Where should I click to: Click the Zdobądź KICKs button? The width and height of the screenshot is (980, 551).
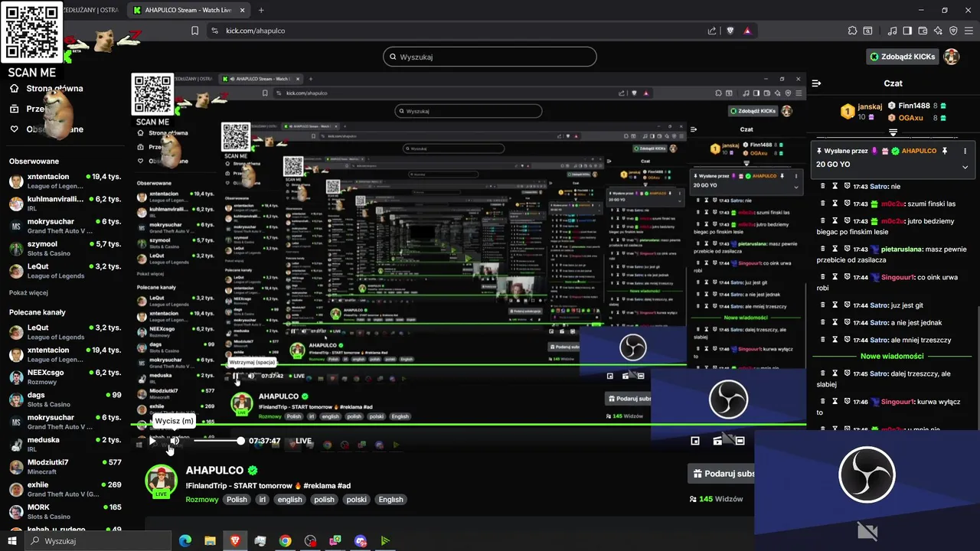[x=902, y=57]
